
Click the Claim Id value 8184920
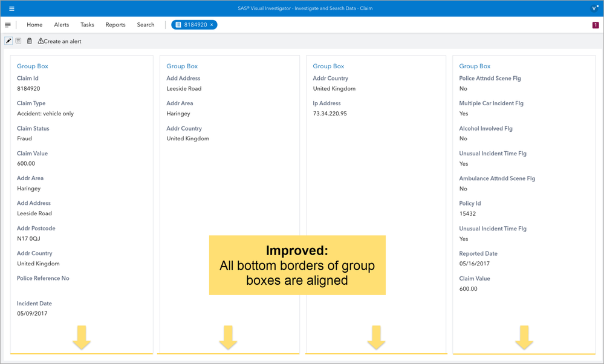coord(28,89)
